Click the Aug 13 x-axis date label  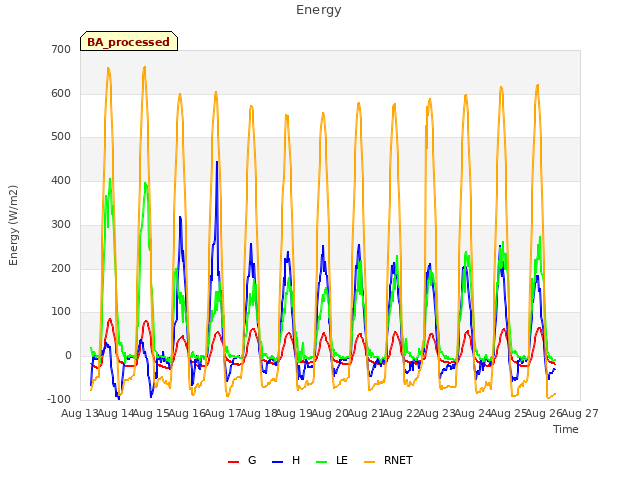(x=80, y=414)
